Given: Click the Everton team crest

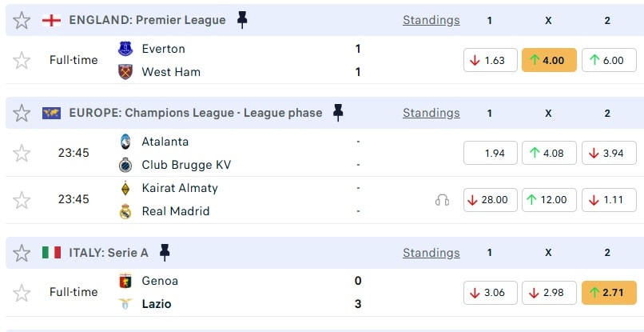Looking at the screenshot, I should pyautogui.click(x=125, y=49).
